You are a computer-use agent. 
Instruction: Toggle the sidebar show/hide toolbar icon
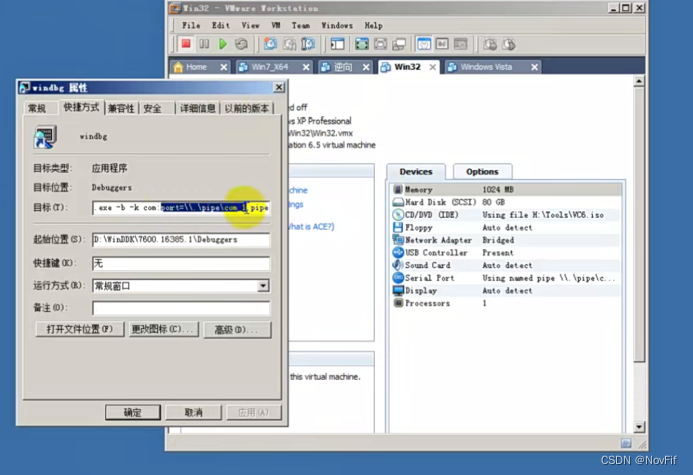pyautogui.click(x=338, y=44)
